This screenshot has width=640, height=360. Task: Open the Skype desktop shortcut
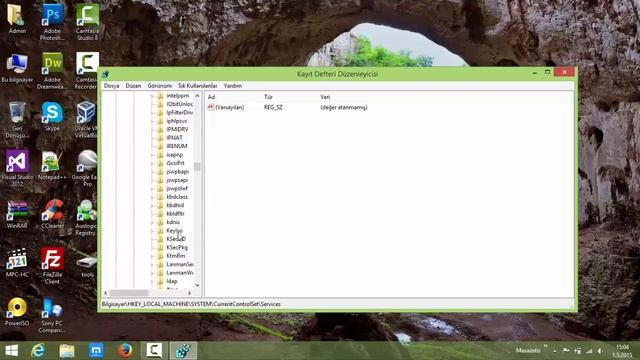coord(52,116)
